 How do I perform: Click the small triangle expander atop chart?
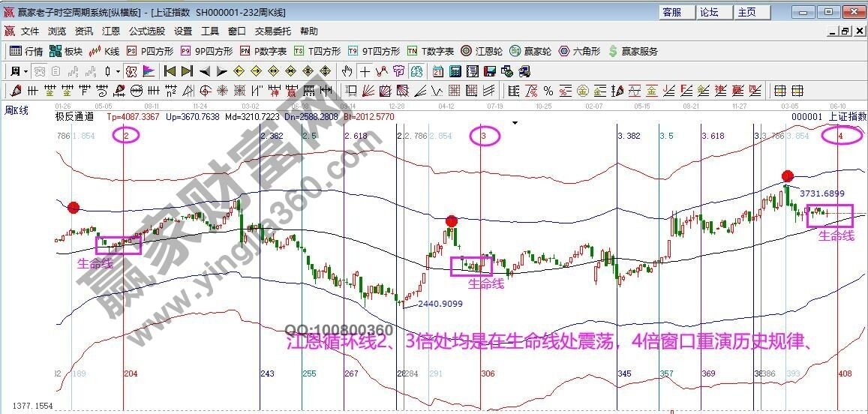click(x=515, y=122)
